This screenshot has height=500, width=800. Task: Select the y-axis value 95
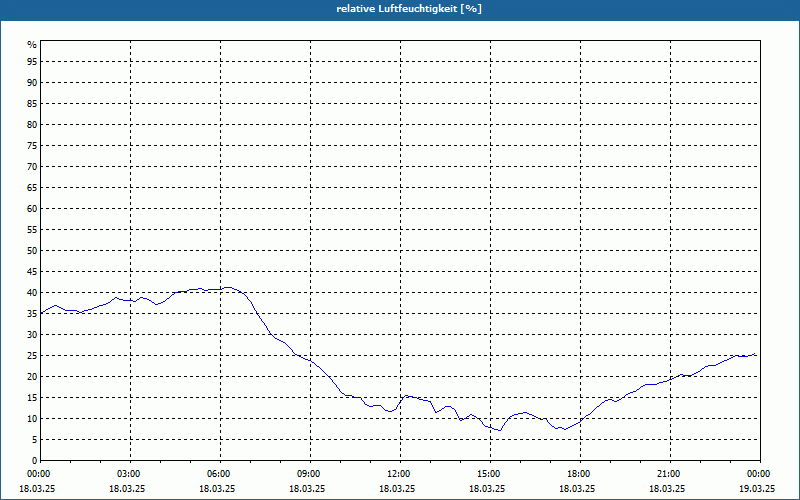click(32, 62)
